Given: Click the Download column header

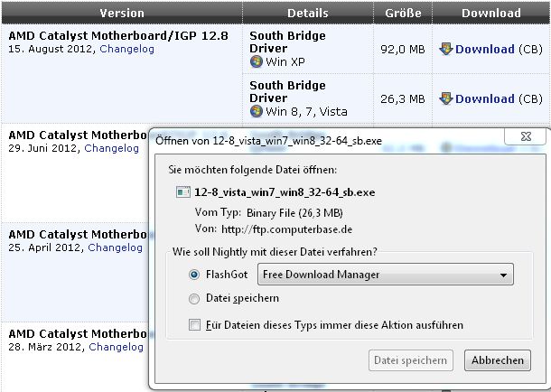Looking at the screenshot, I should [x=491, y=13].
